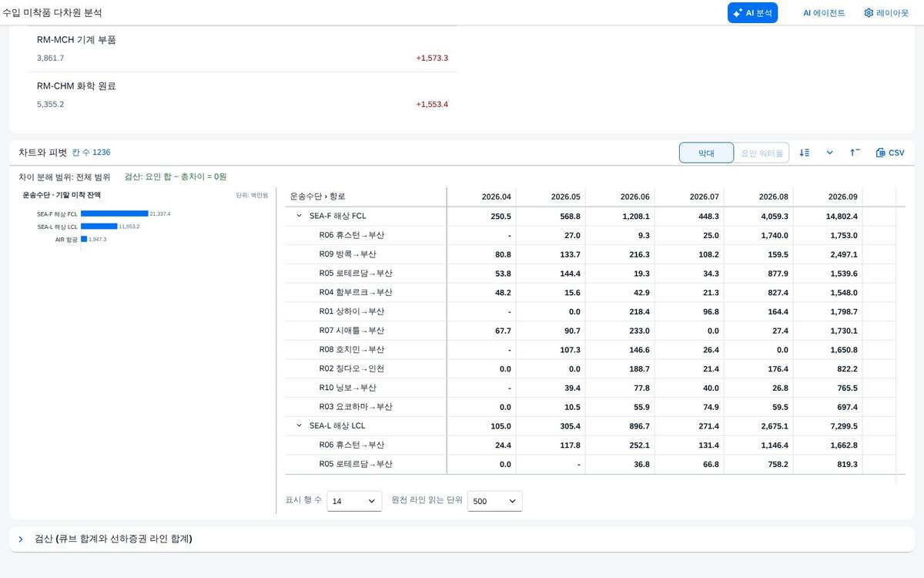Click the SEA-F 해상 FCL chart bar
Viewport: 924px width, 578px height.
[x=114, y=213]
